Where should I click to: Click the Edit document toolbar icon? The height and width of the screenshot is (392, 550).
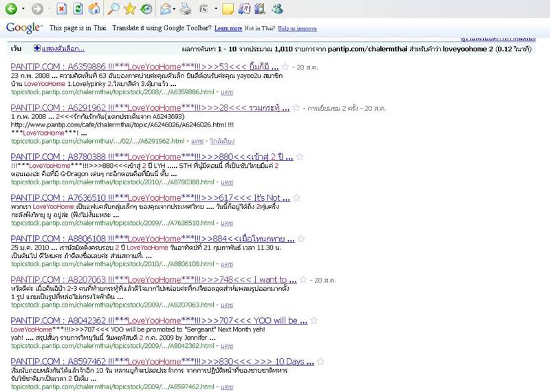(x=203, y=9)
